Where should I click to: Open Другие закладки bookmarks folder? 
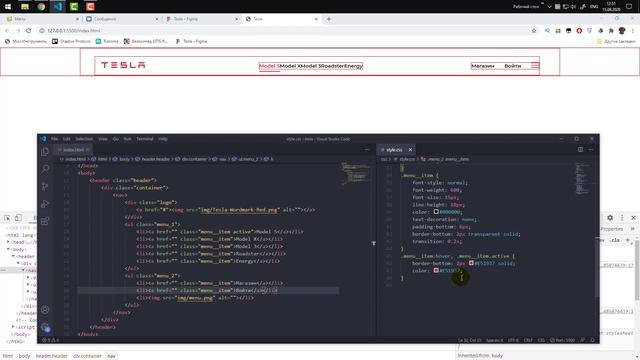(616, 41)
